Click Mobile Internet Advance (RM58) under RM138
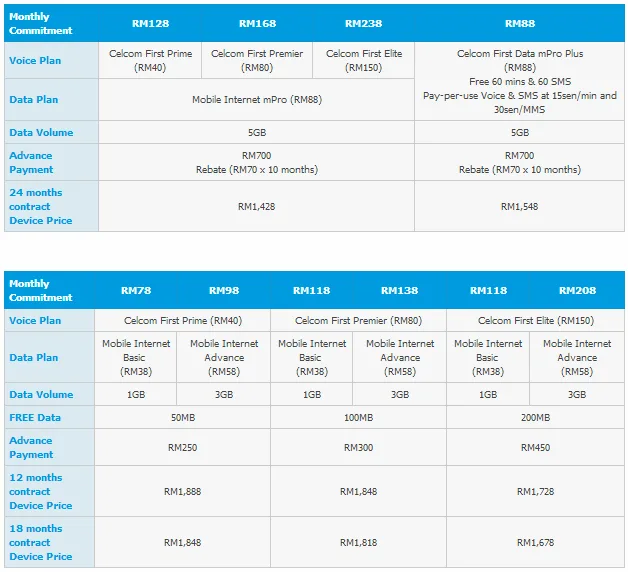 (x=400, y=357)
